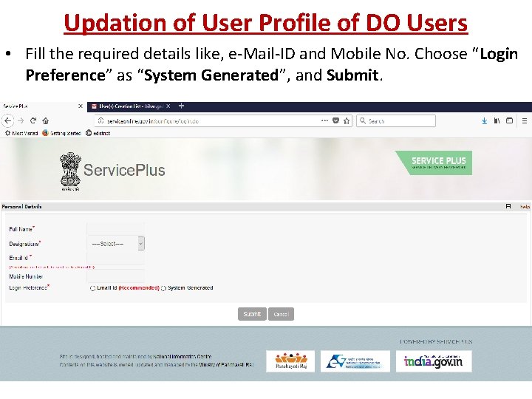Open the library bookmarks icon
The width and height of the screenshot is (532, 399).
tap(497, 120)
